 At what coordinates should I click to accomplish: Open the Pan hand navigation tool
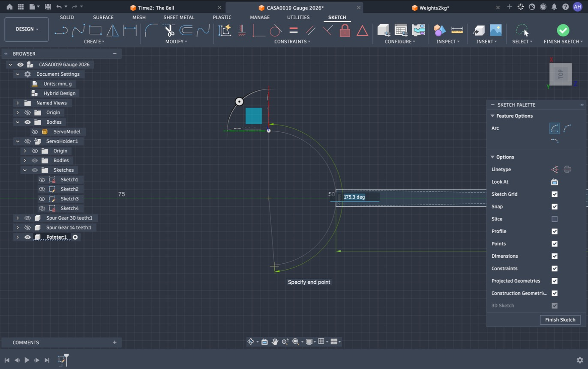pos(275,342)
